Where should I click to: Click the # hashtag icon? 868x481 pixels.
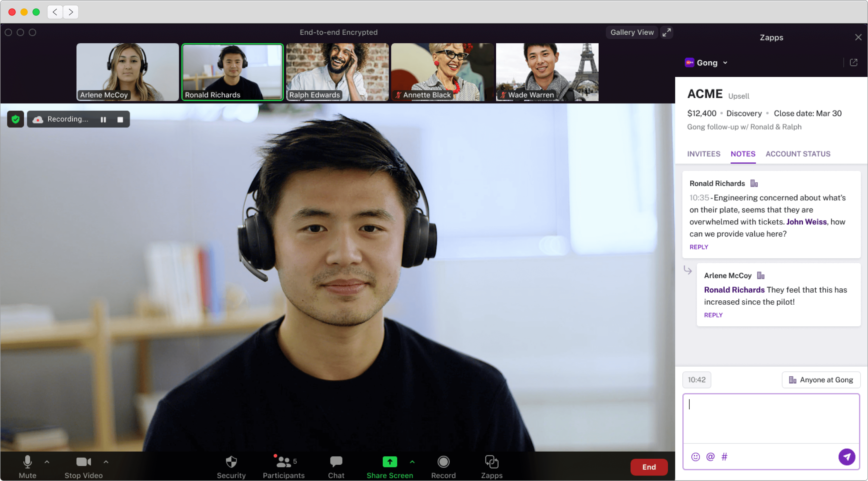[x=724, y=457]
